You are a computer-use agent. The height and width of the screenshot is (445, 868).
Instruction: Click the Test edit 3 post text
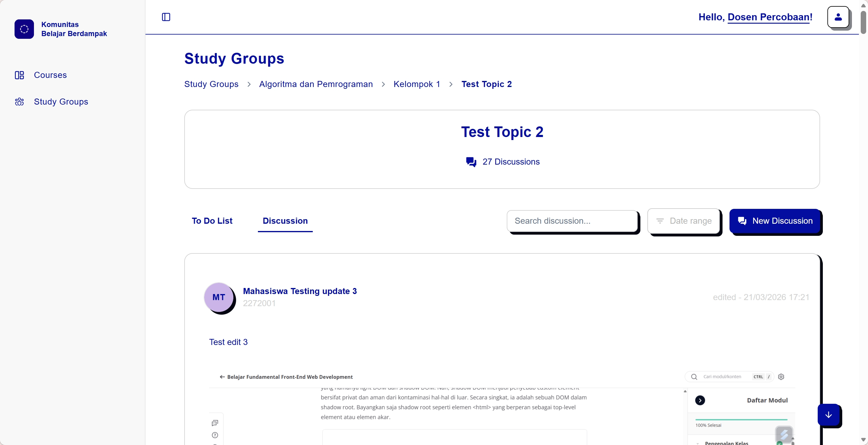pyautogui.click(x=228, y=342)
